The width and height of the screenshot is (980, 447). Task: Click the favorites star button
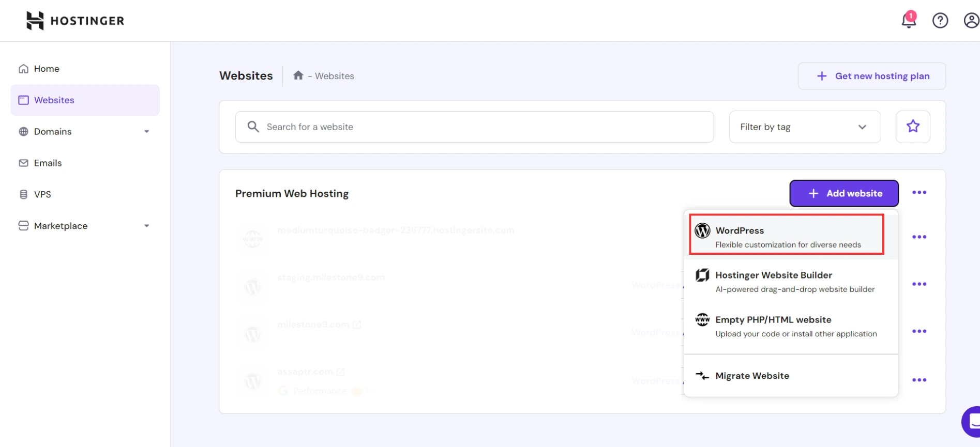coord(913,127)
